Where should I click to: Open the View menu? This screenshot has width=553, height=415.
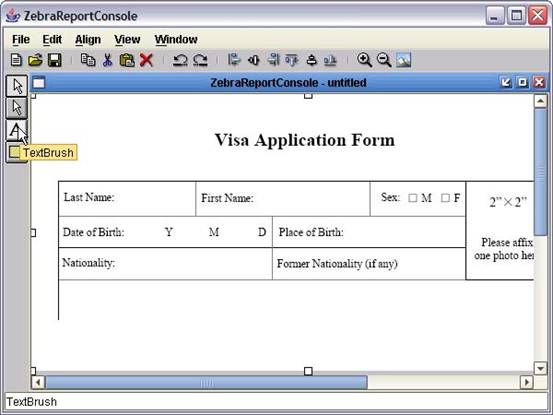(127, 39)
